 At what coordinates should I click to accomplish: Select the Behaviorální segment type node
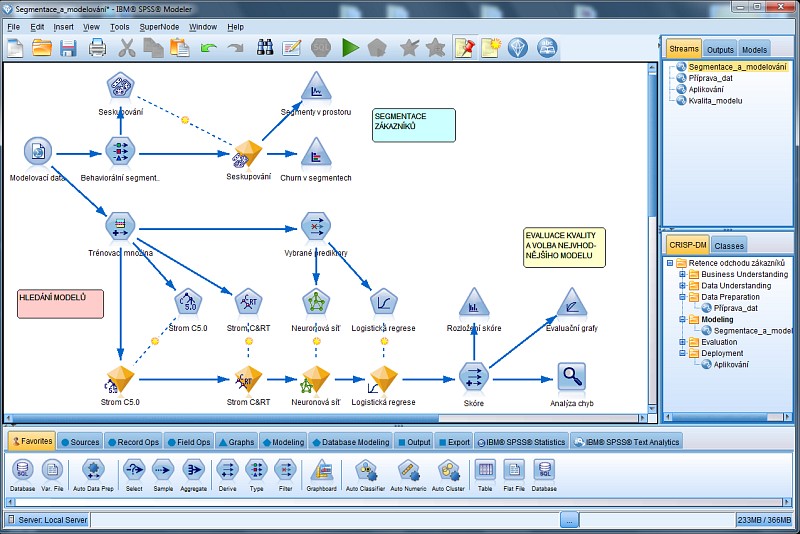pos(120,151)
